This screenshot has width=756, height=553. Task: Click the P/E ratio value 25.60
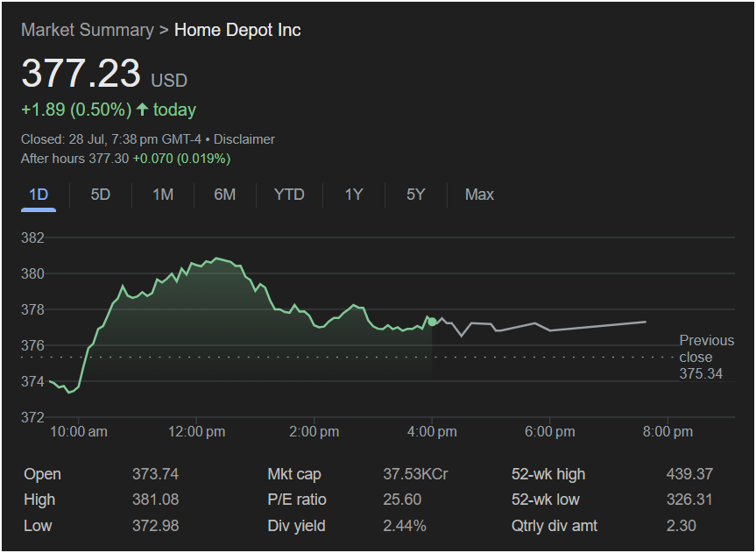click(x=402, y=500)
